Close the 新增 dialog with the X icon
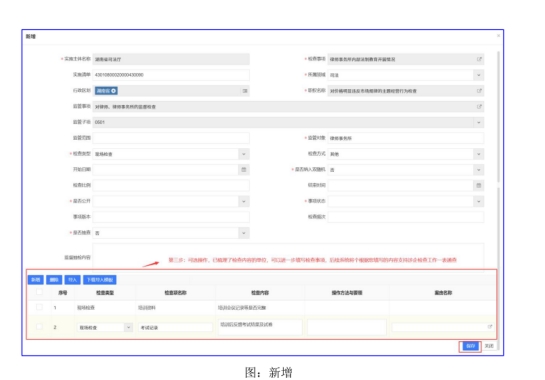 click(x=498, y=36)
